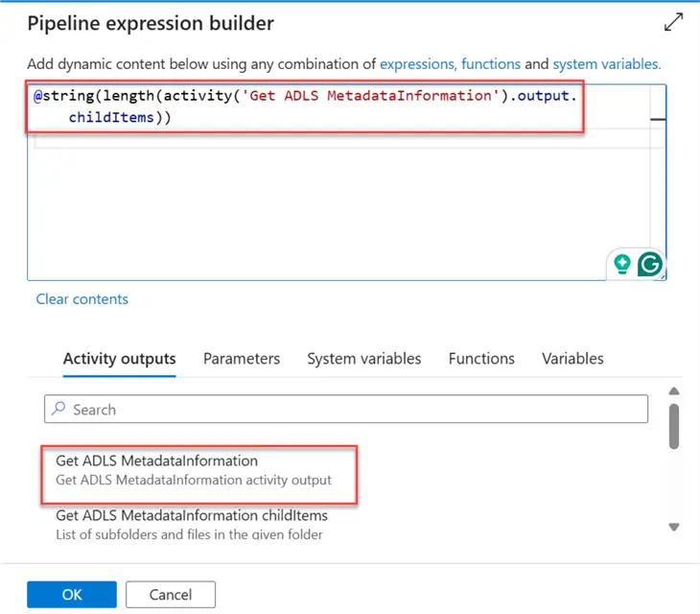Open the System variables tab
Viewport: 700px width, 614px height.
coord(363,359)
